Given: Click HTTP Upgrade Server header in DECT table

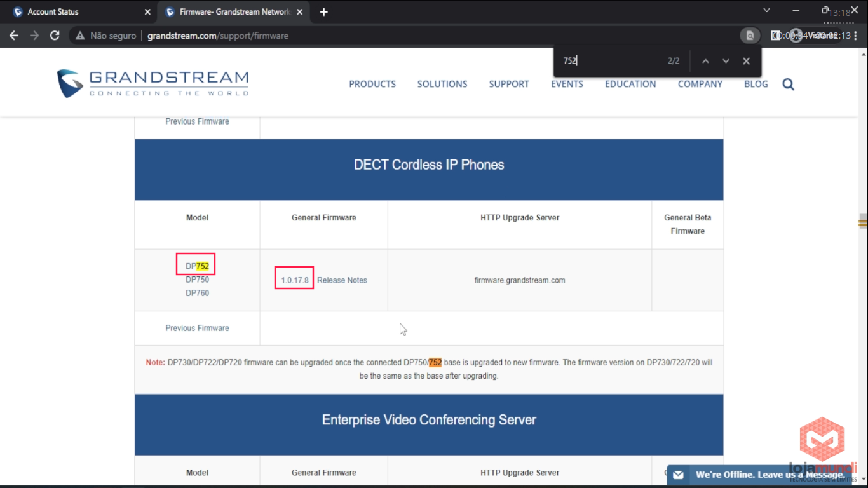Looking at the screenshot, I should tap(520, 217).
